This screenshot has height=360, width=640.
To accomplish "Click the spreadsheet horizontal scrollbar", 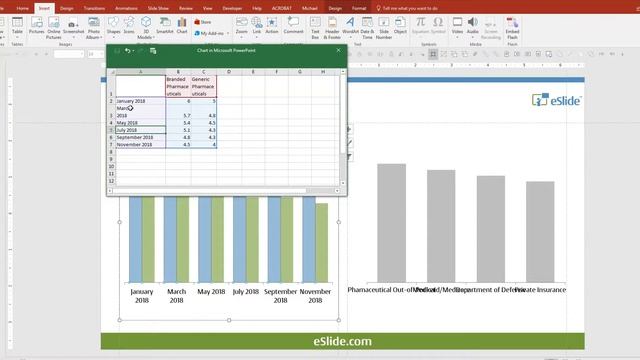I will point(223,191).
